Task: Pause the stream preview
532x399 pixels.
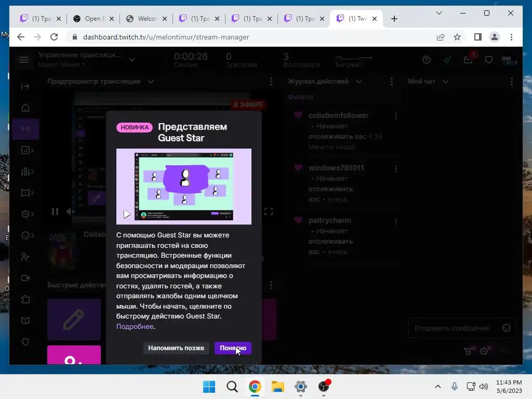Action: (55, 212)
